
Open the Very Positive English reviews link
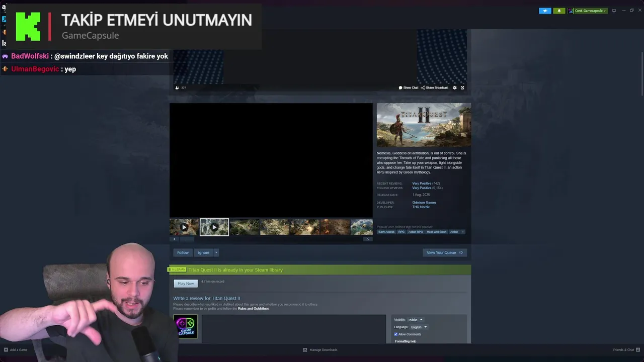[422, 188]
